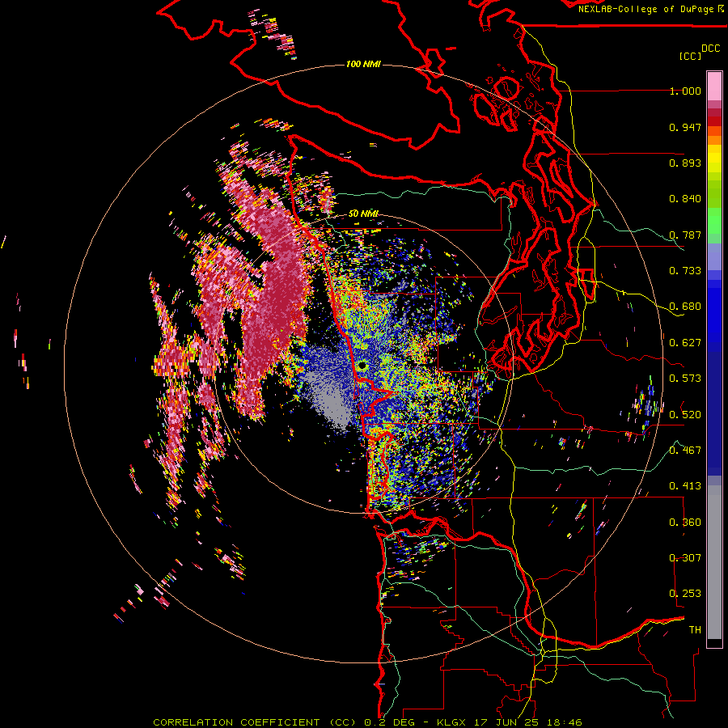Click the 0.893 scale value
The width and height of the screenshot is (728, 728).
pos(685,163)
